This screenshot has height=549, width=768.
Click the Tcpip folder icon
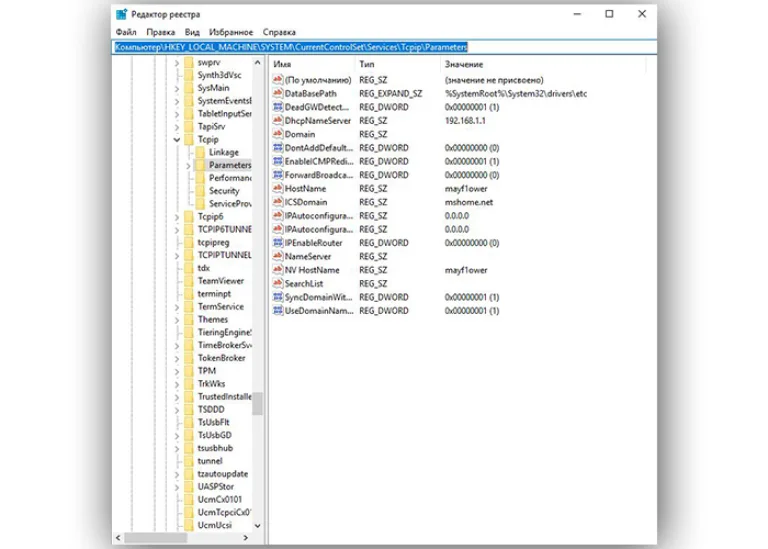point(189,140)
